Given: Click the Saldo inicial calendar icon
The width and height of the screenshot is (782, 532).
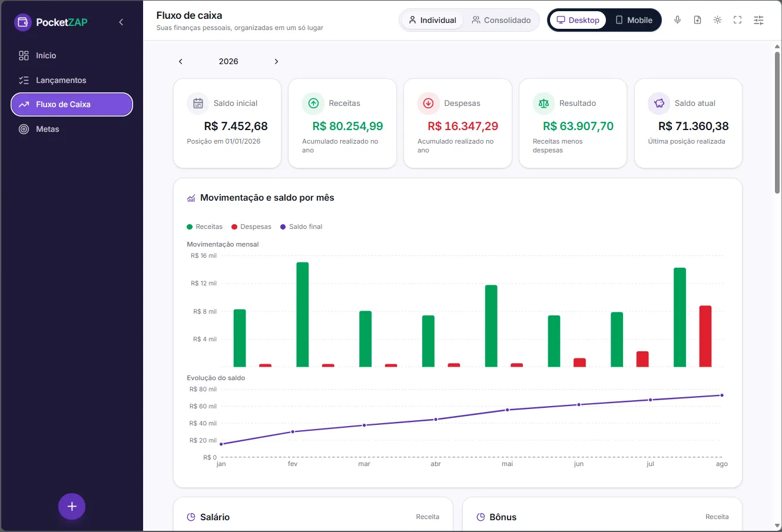Looking at the screenshot, I should tap(198, 104).
